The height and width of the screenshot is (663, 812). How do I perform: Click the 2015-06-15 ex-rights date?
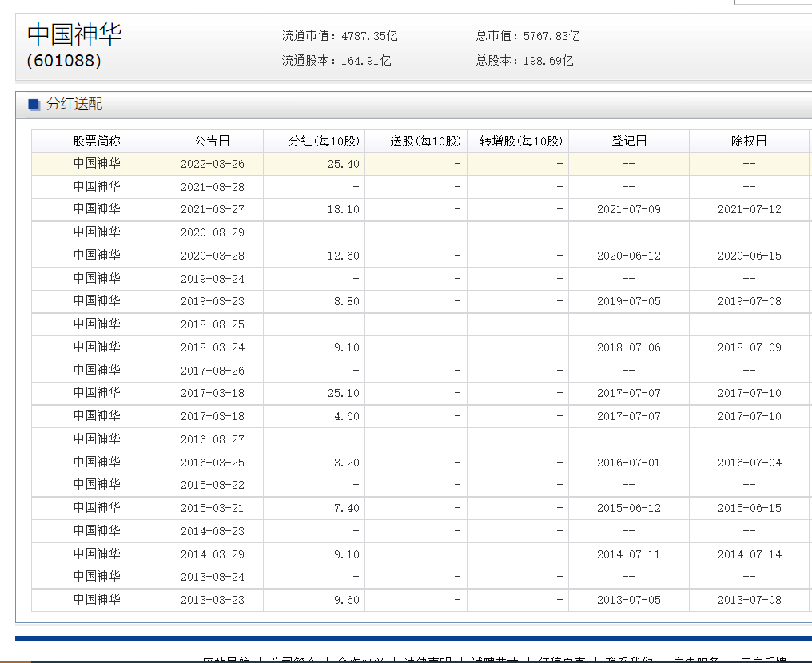pos(750,508)
